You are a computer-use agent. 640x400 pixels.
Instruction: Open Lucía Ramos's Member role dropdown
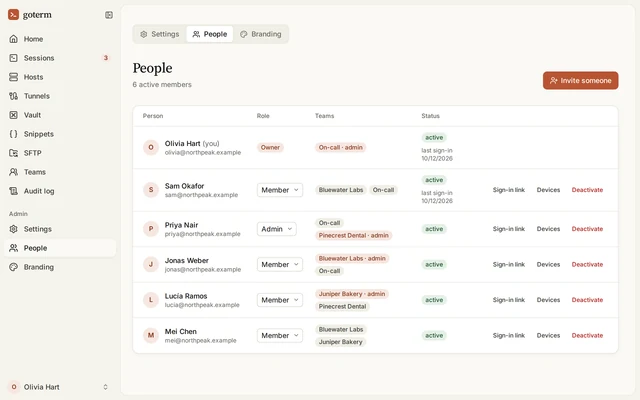click(x=280, y=300)
